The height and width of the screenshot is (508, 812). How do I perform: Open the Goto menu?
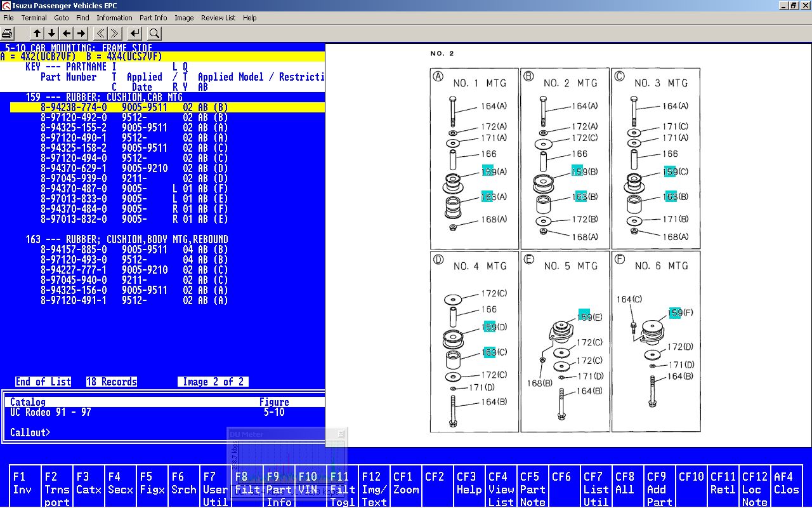click(x=62, y=18)
